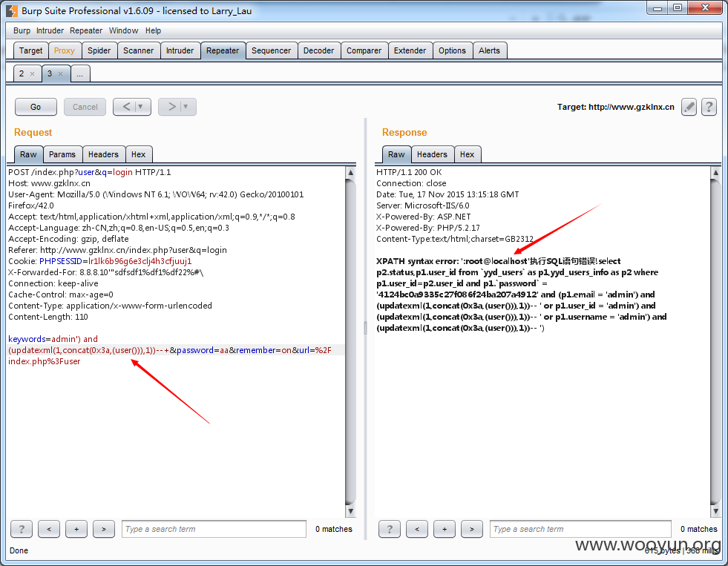Viewport: 728px width, 566px height.
Task: Open the Window menu
Action: 123,30
